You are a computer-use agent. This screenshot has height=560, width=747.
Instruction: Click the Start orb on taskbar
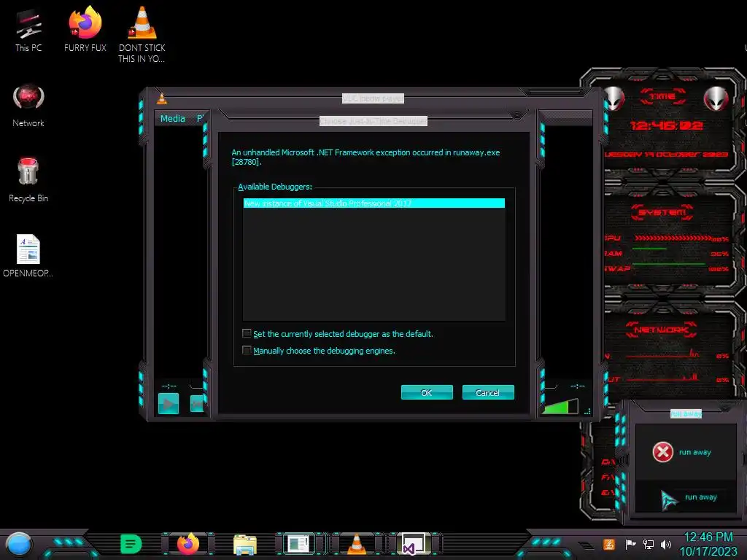pos(18,544)
